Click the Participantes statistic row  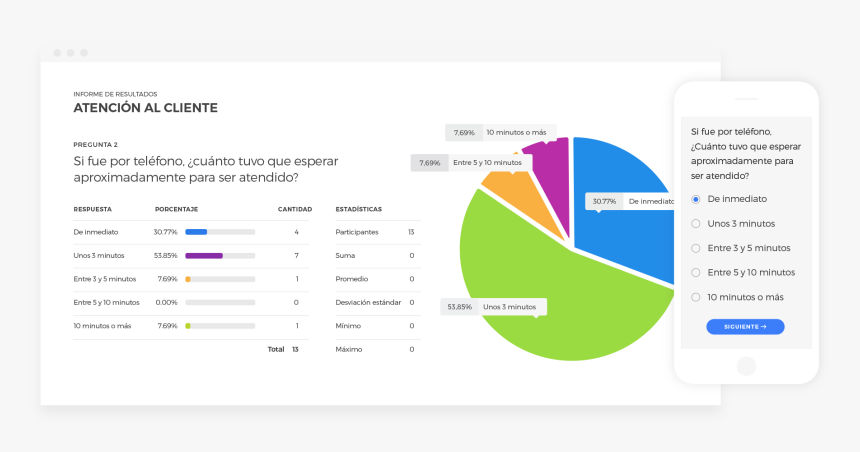tap(378, 232)
